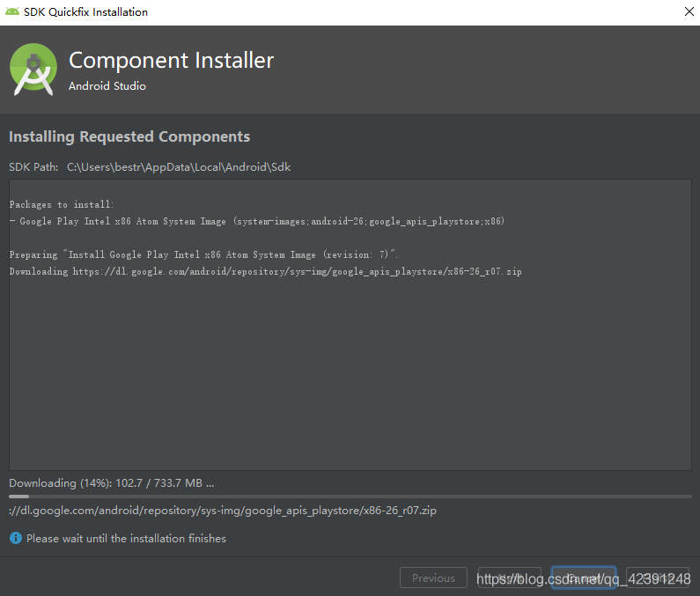Close the SDK Quickfix Installation window
Image resolution: width=700 pixels, height=596 pixels.
pyautogui.click(x=688, y=12)
